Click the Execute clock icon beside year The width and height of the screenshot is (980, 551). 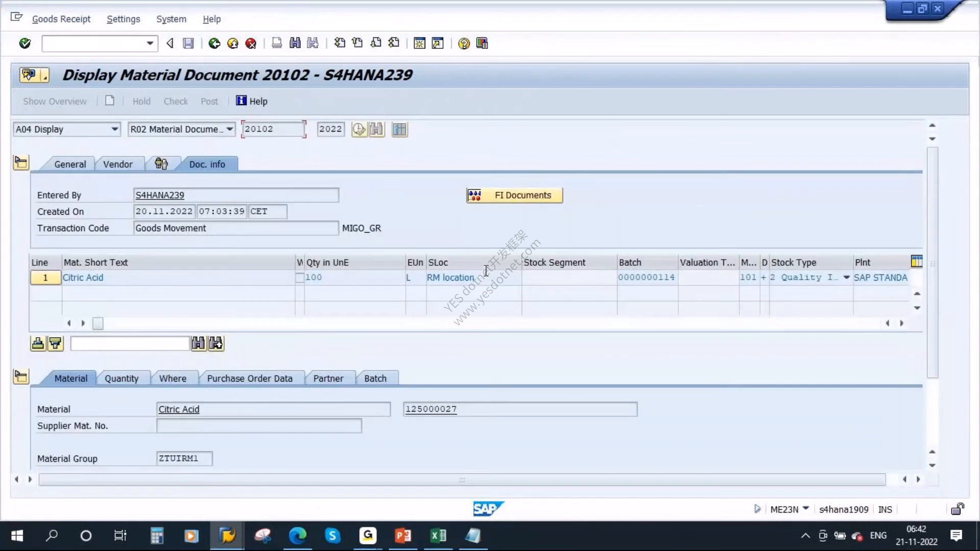[359, 130]
